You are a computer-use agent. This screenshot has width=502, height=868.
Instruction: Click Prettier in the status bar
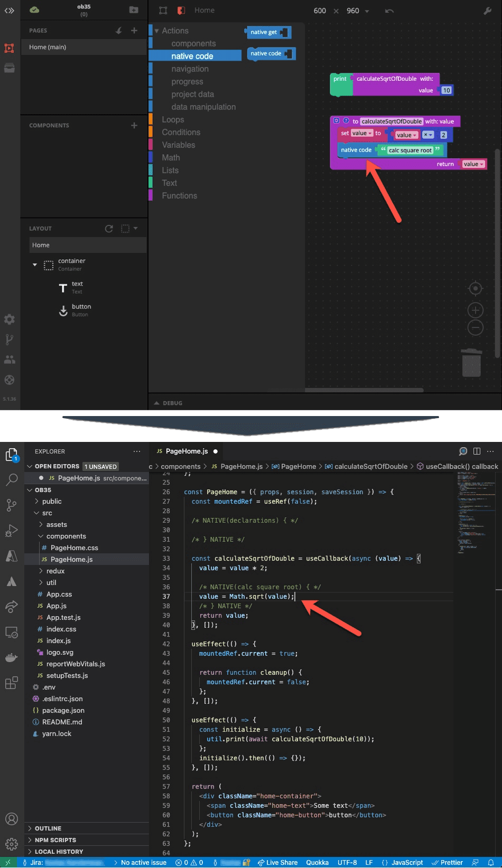[x=447, y=863]
